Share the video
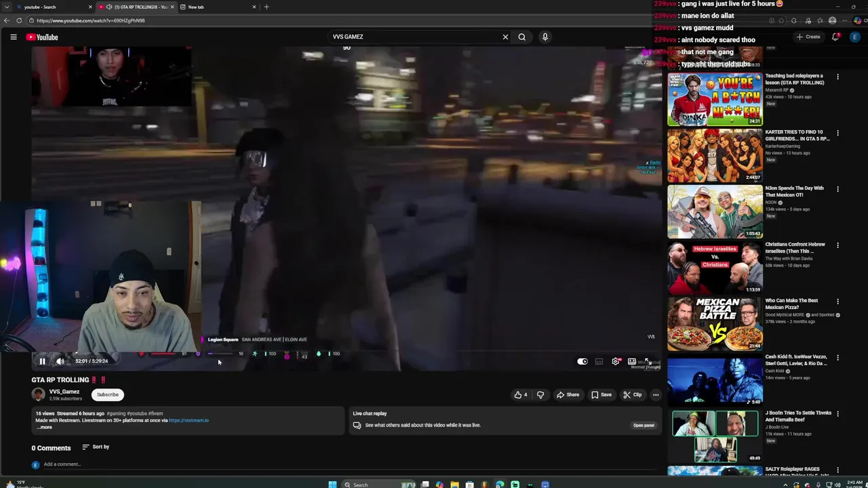Image resolution: width=868 pixels, height=488 pixels. 568,394
